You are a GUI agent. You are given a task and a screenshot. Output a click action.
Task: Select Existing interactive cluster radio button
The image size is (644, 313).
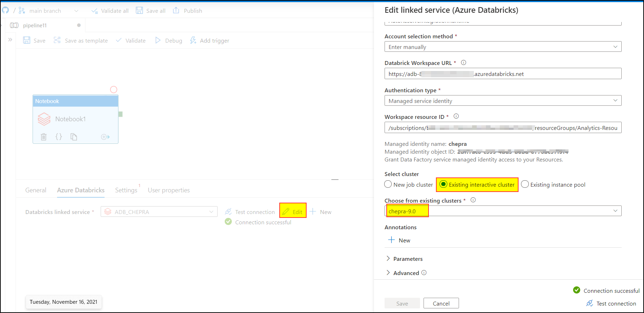point(443,185)
